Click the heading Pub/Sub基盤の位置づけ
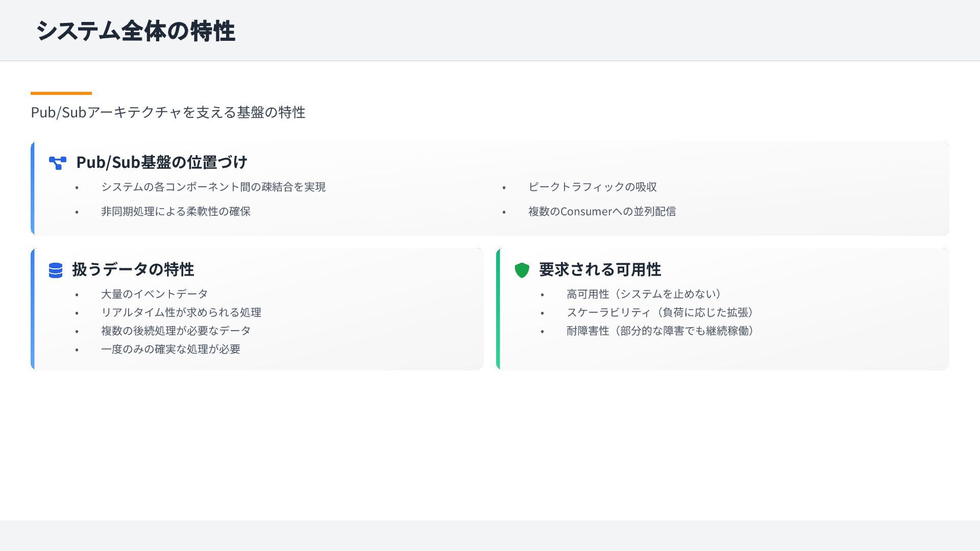 tap(161, 162)
